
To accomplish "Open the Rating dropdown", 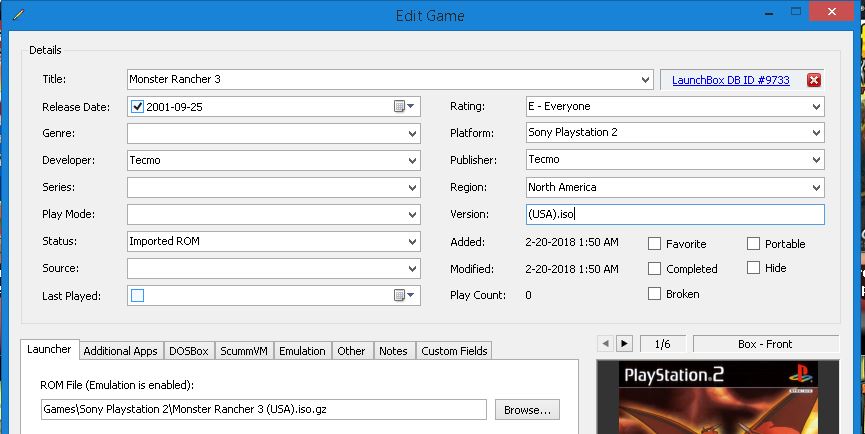I will coord(816,106).
